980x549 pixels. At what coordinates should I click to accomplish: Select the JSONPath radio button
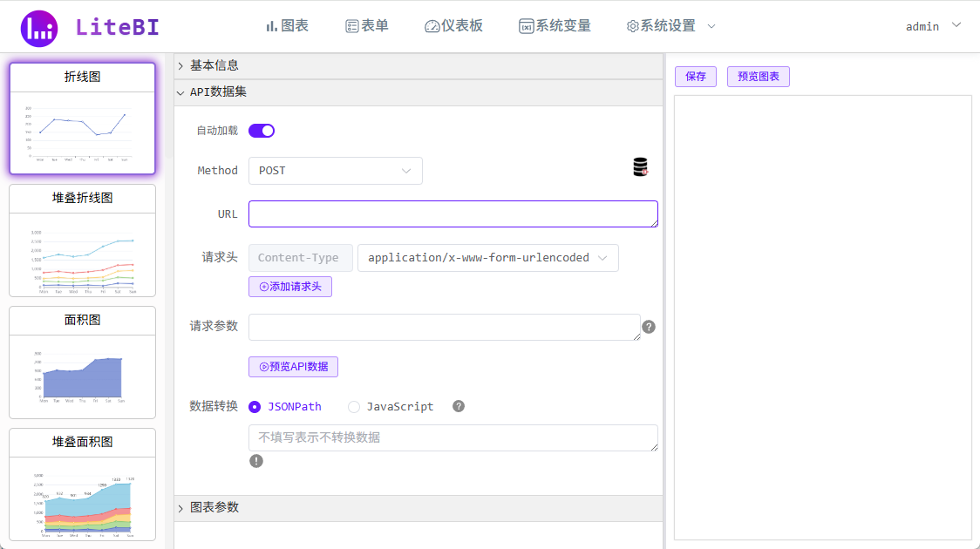255,406
